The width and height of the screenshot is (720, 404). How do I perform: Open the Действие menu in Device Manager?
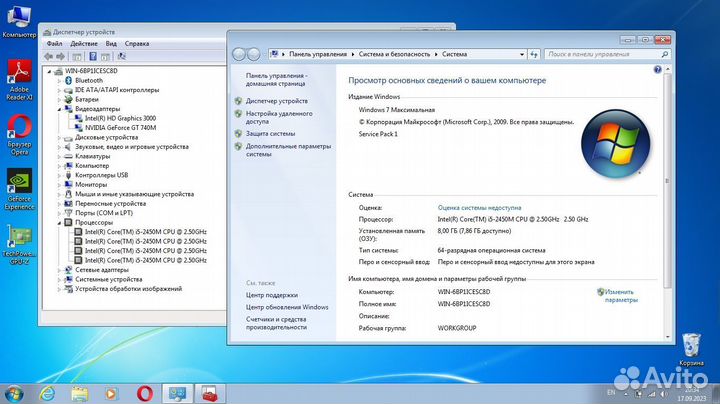pyautogui.click(x=84, y=44)
